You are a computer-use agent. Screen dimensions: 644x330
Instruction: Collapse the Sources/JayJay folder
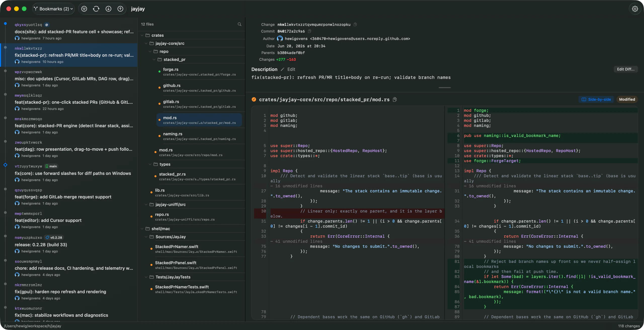[x=146, y=237]
